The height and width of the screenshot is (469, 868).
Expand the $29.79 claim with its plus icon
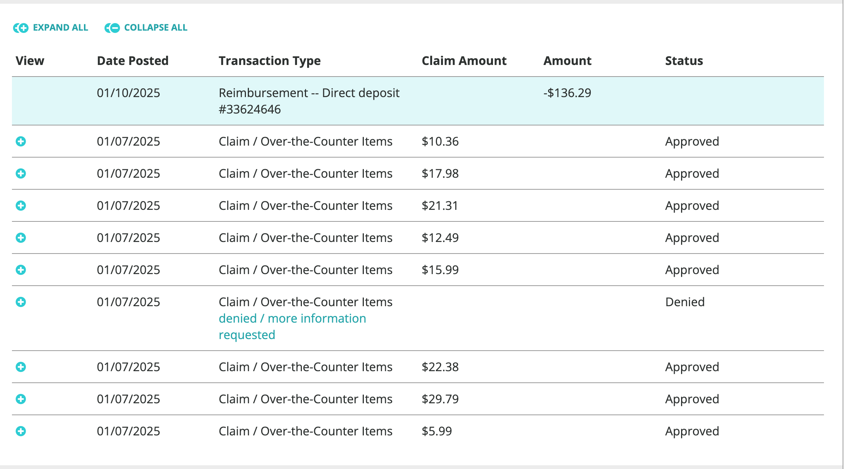point(21,399)
